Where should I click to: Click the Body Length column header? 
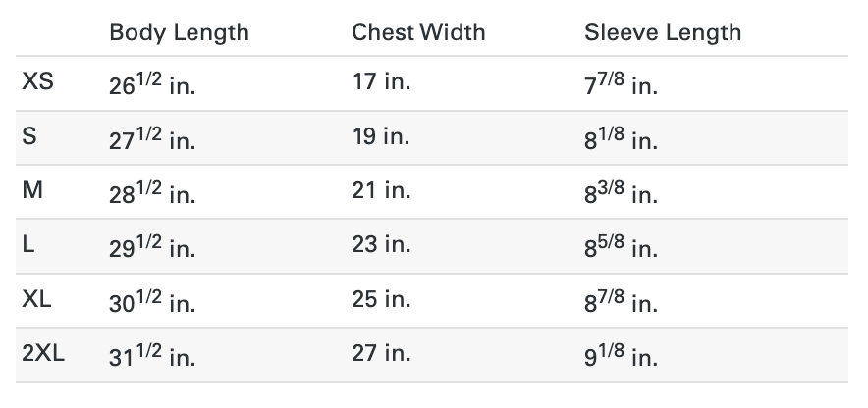click(x=179, y=32)
